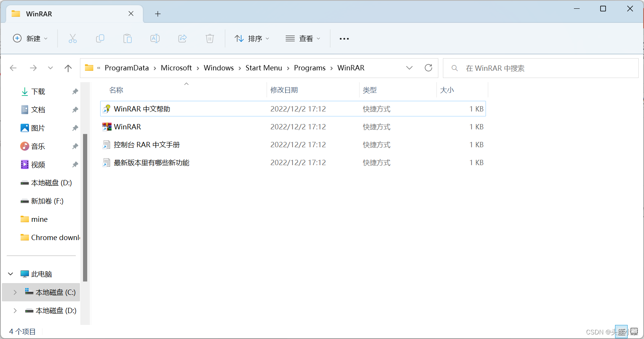Click the pin icon beside 视频

tap(75, 164)
